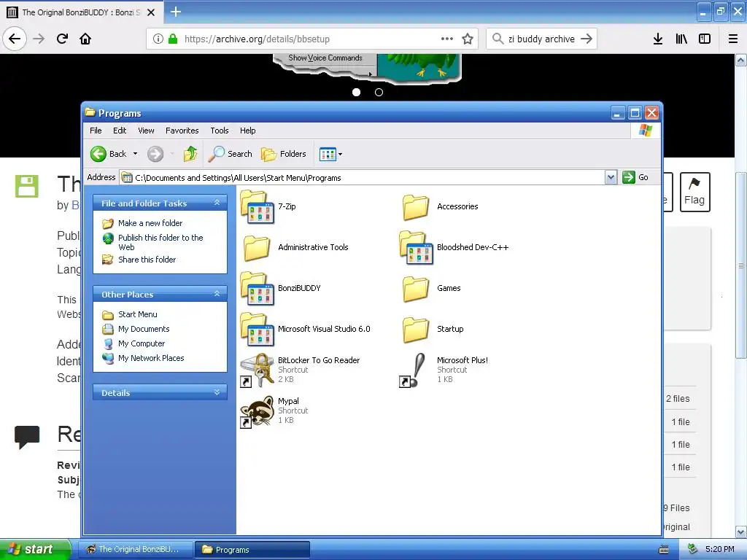Open the Help menu
This screenshot has height=560, width=747.
[x=248, y=131]
